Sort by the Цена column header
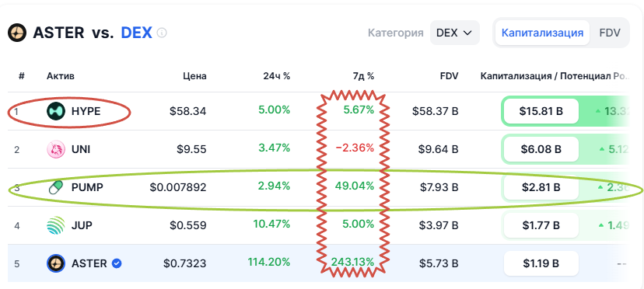 194,76
